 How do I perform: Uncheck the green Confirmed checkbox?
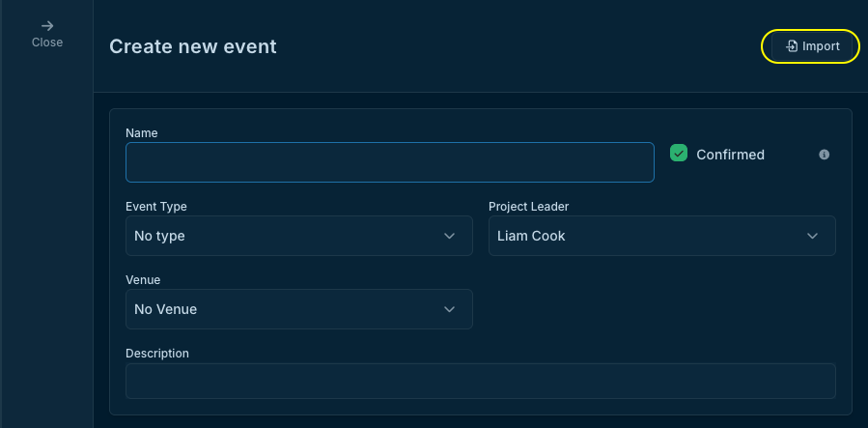tap(679, 154)
